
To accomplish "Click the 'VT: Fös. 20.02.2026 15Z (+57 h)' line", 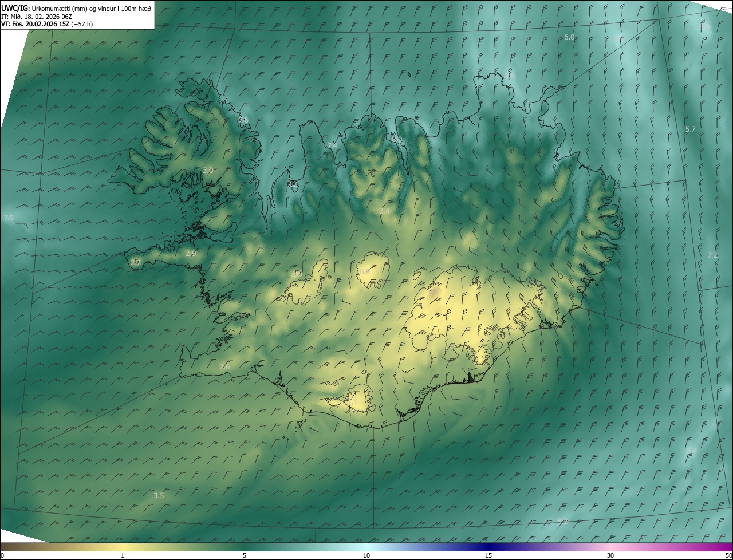I will [x=47, y=24].
